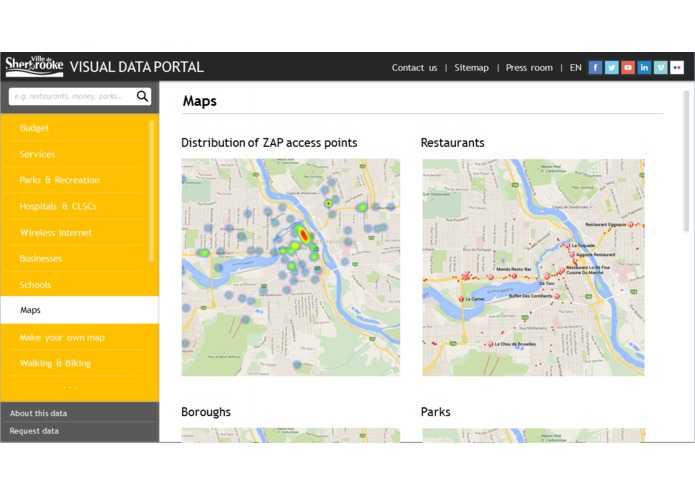Open the Sitemap link

pyautogui.click(x=471, y=68)
